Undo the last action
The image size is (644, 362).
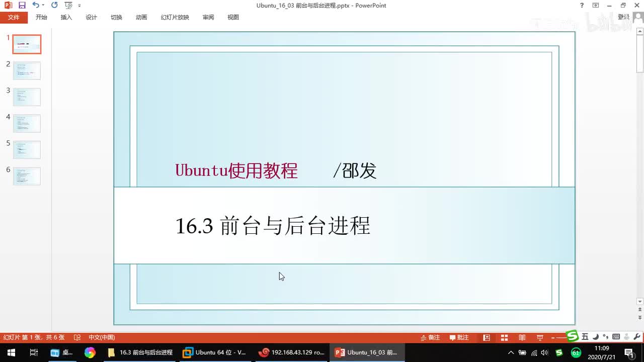pos(35,5)
